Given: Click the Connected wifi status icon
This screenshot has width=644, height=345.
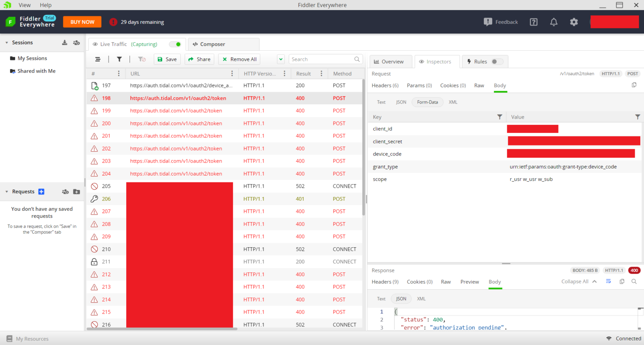Looking at the screenshot, I should pyautogui.click(x=609, y=338).
